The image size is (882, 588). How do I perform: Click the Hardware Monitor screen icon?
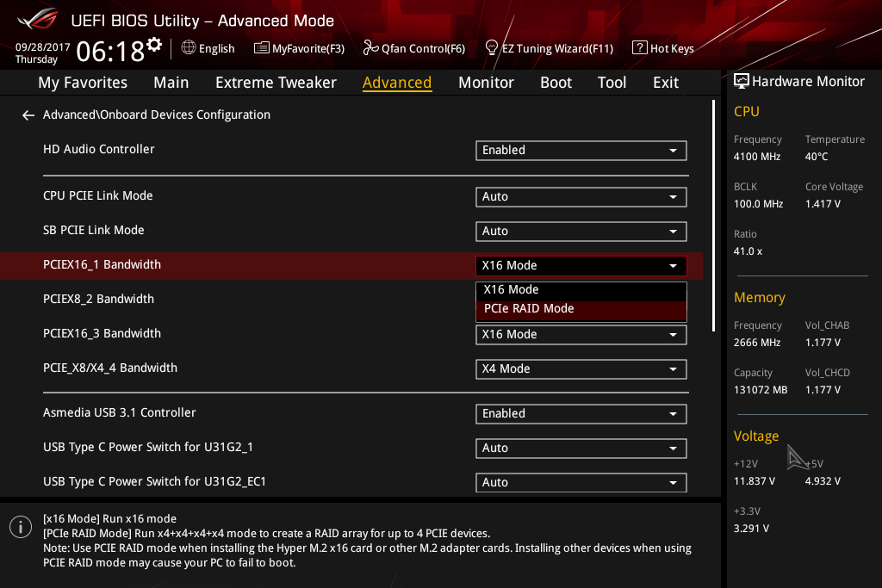click(x=742, y=82)
